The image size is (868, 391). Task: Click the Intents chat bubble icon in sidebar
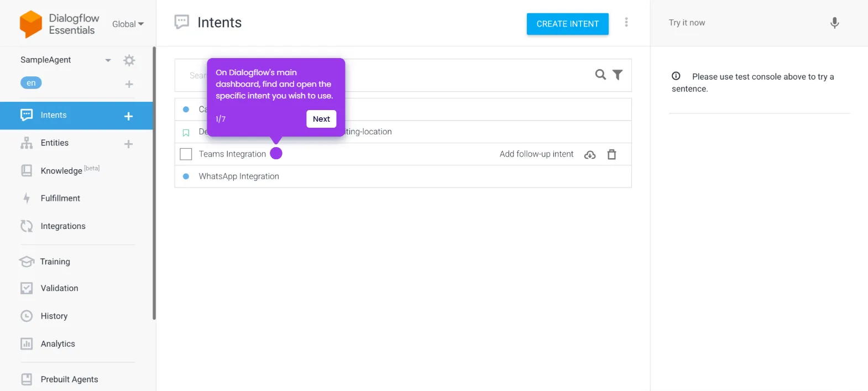[27, 115]
